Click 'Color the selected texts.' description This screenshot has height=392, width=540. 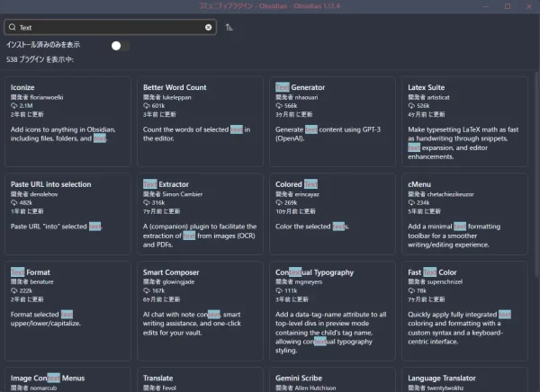[x=312, y=227]
